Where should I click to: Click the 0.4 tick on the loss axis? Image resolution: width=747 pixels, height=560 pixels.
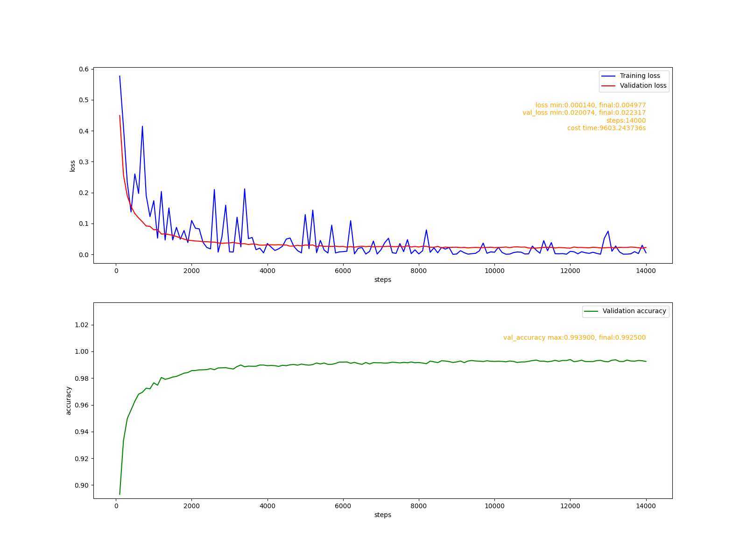click(x=84, y=131)
